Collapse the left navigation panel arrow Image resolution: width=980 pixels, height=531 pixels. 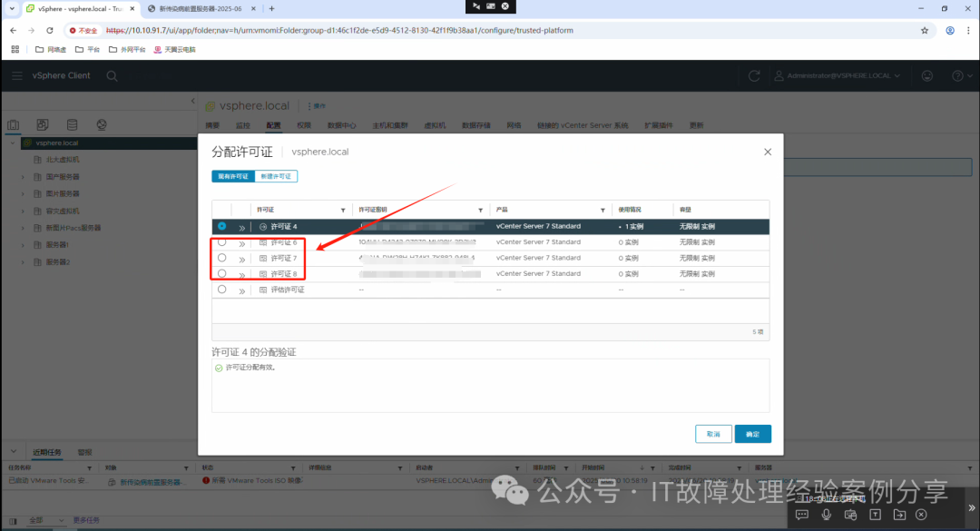[x=192, y=101]
